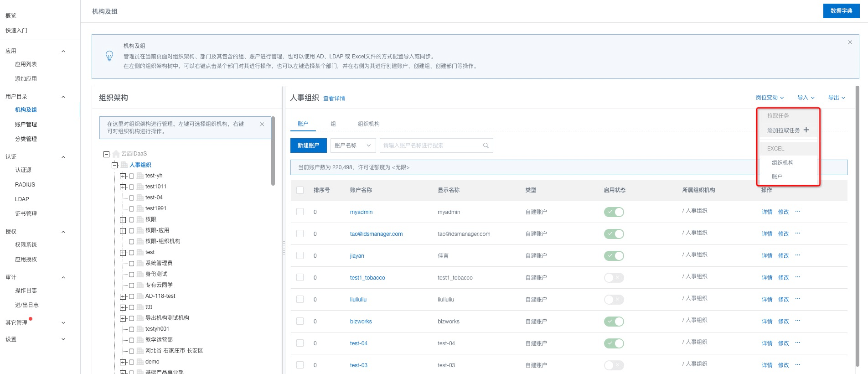Screen dimensions: 868x374
Task: Tick the checkbox for test-yh organization
Action: pos(131,176)
